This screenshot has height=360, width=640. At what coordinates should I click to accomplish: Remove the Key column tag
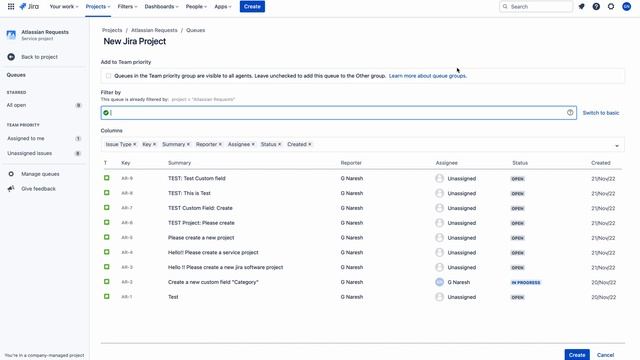tap(154, 144)
